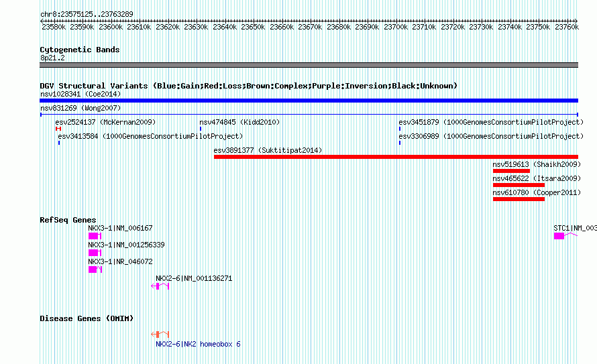Click the 23620k ruler tick label
Viewport: 597px width, 364px height.
tap(168, 27)
